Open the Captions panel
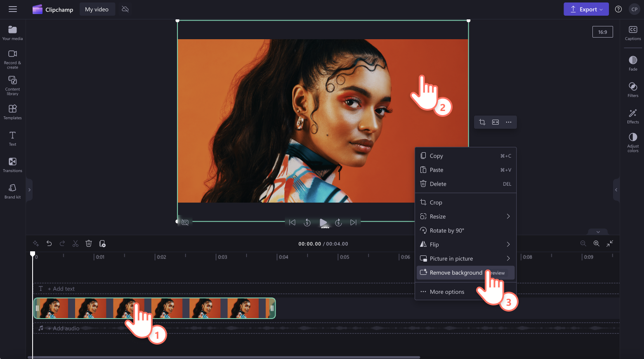Image resolution: width=644 pixels, height=359 pixels. 633,33
